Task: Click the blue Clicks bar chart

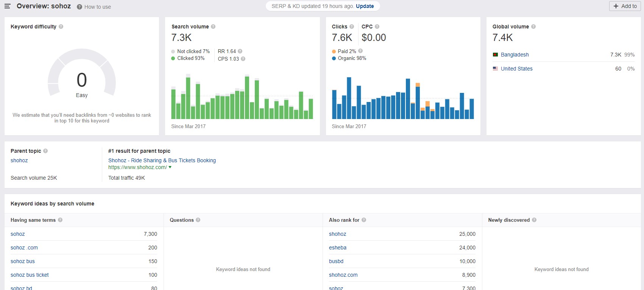Action: (x=403, y=98)
